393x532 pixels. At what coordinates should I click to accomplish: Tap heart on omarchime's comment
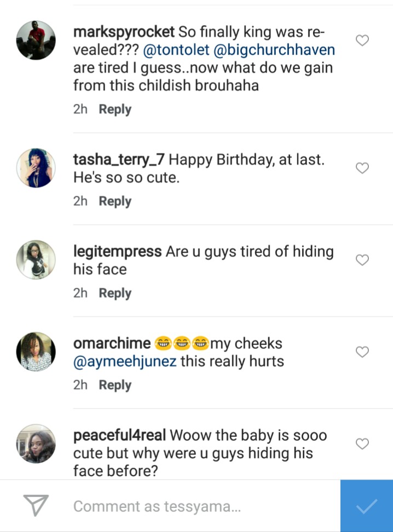pyautogui.click(x=362, y=352)
